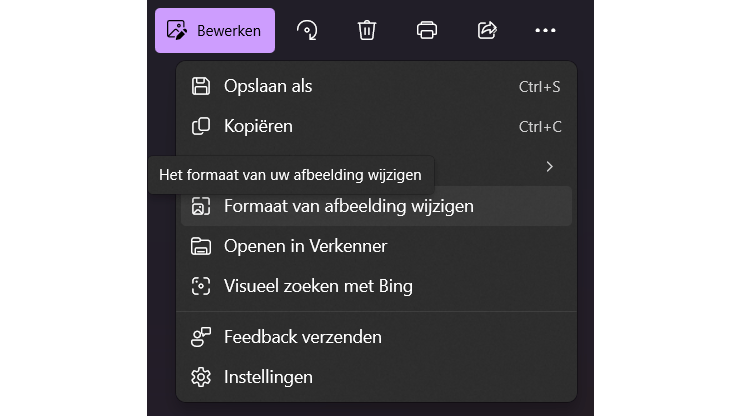Click the share icon in toolbar
The height and width of the screenshot is (416, 740).
(x=487, y=30)
